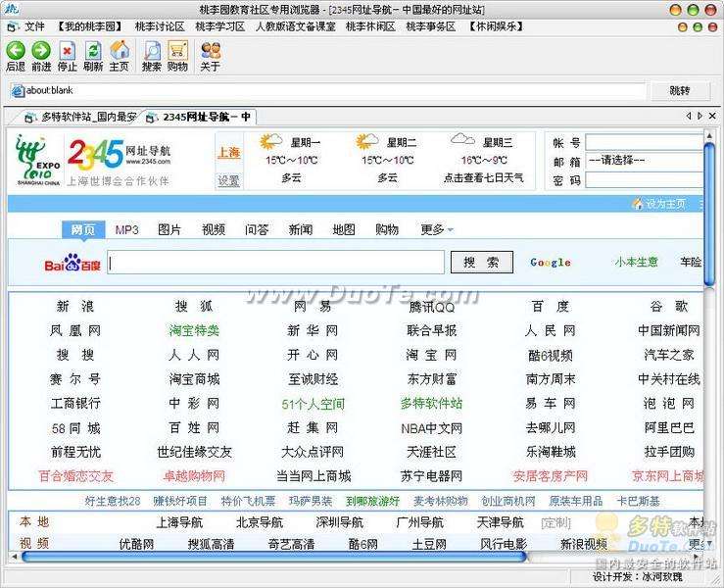The image size is (724, 588).
Task: Open the 【休闲娱乐】 menu
Action: click(x=496, y=26)
